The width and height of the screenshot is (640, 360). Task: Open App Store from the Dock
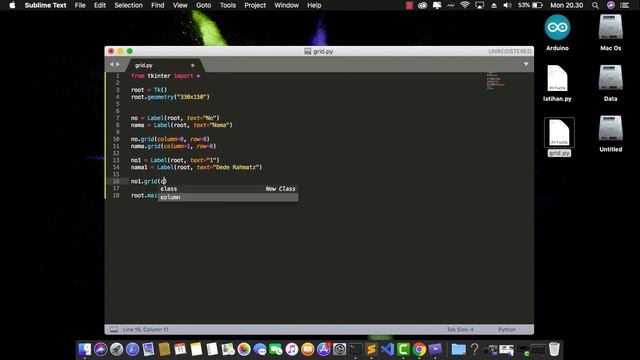[x=323, y=350]
